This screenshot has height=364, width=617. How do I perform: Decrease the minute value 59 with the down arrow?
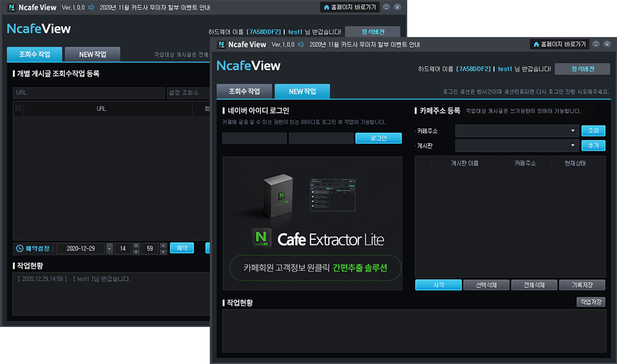(x=164, y=252)
